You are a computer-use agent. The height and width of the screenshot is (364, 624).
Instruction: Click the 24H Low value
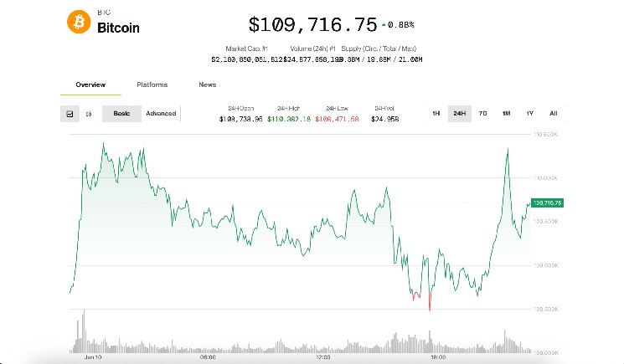pyautogui.click(x=337, y=120)
